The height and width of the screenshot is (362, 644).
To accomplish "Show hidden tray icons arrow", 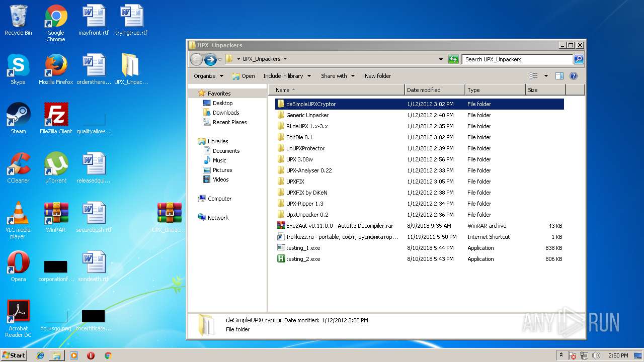I will [x=560, y=355].
